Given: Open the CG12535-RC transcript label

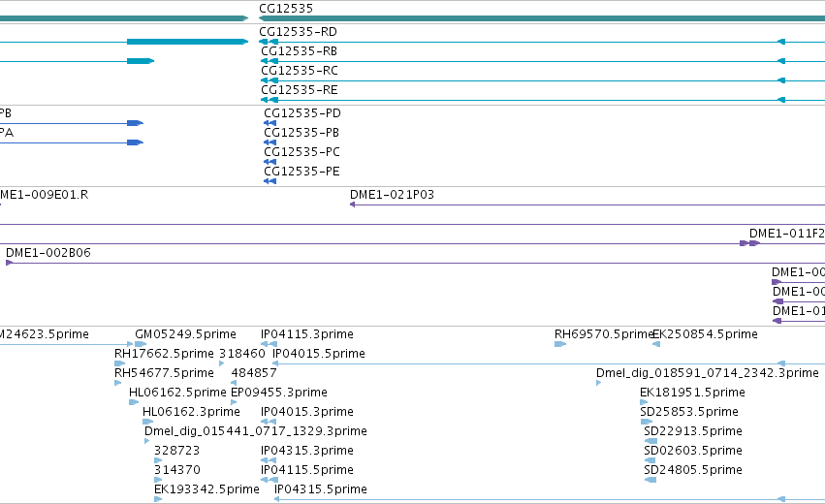Looking at the screenshot, I should [x=300, y=71].
